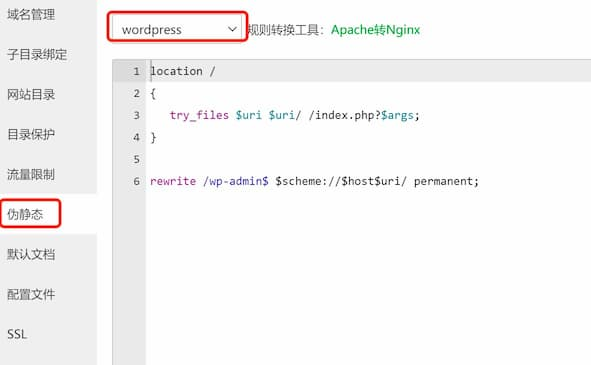Screen dimensions: 591x365
Task: Open the Apache转Nginx conversion tool link
Action: tap(375, 29)
